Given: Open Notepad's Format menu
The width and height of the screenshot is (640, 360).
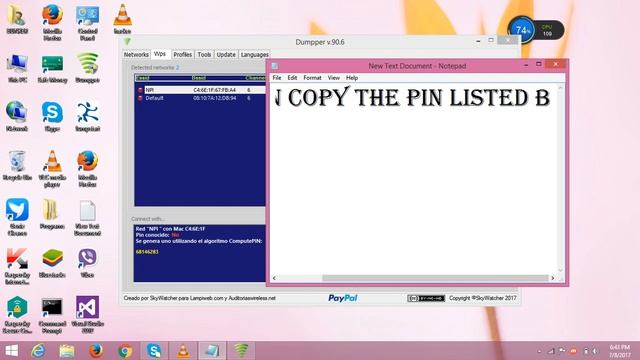Looking at the screenshot, I should point(312,78).
